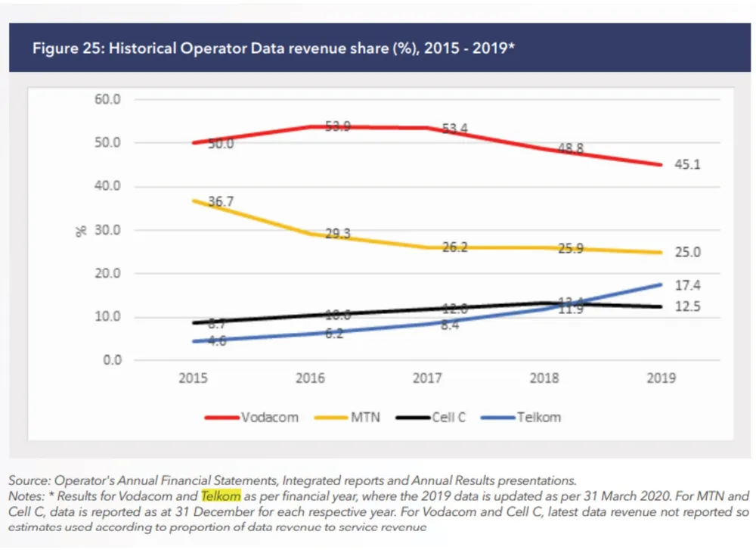Click the 'Source: Operator's Annual Financial Statements' line
This screenshot has height=550, width=756.
point(292,480)
